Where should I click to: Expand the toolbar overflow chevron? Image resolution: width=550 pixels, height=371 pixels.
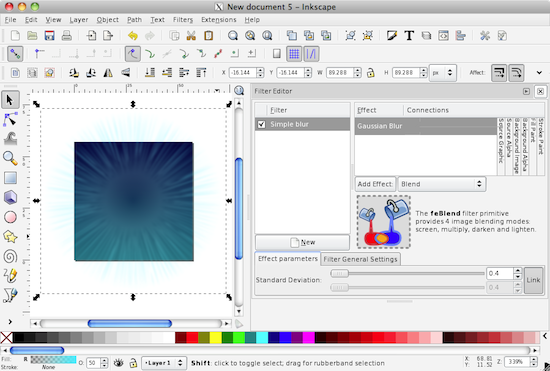[x=539, y=73]
